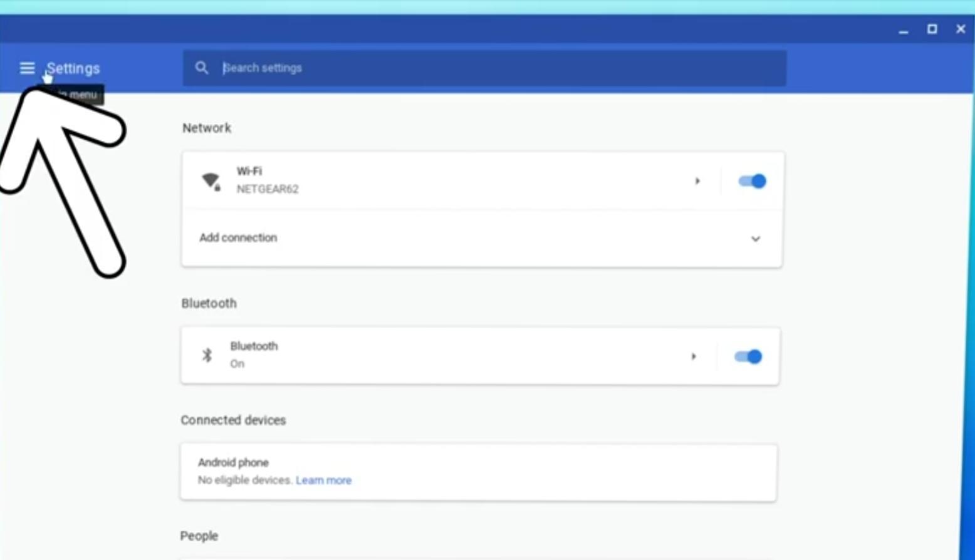Click the magnifier icon in search bar

click(x=201, y=68)
